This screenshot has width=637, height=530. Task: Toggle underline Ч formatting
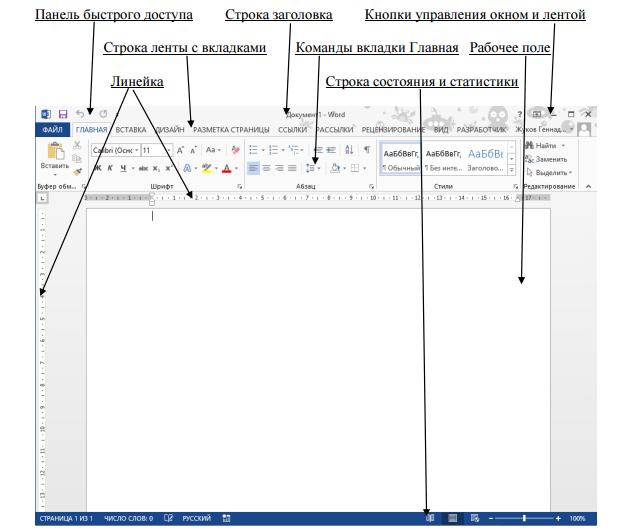coord(123,168)
